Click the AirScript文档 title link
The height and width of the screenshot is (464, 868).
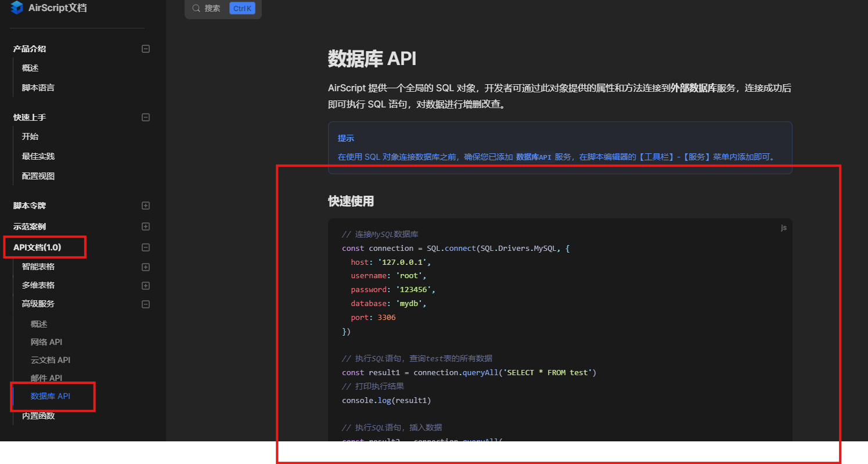pyautogui.click(x=57, y=8)
